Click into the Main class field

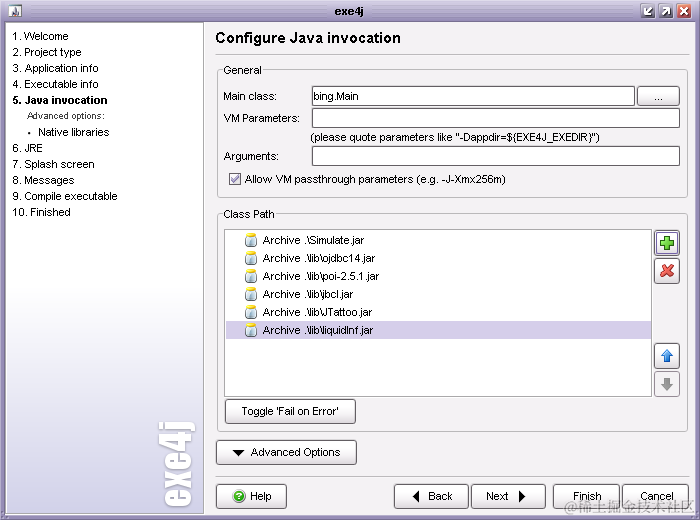[x=473, y=96]
